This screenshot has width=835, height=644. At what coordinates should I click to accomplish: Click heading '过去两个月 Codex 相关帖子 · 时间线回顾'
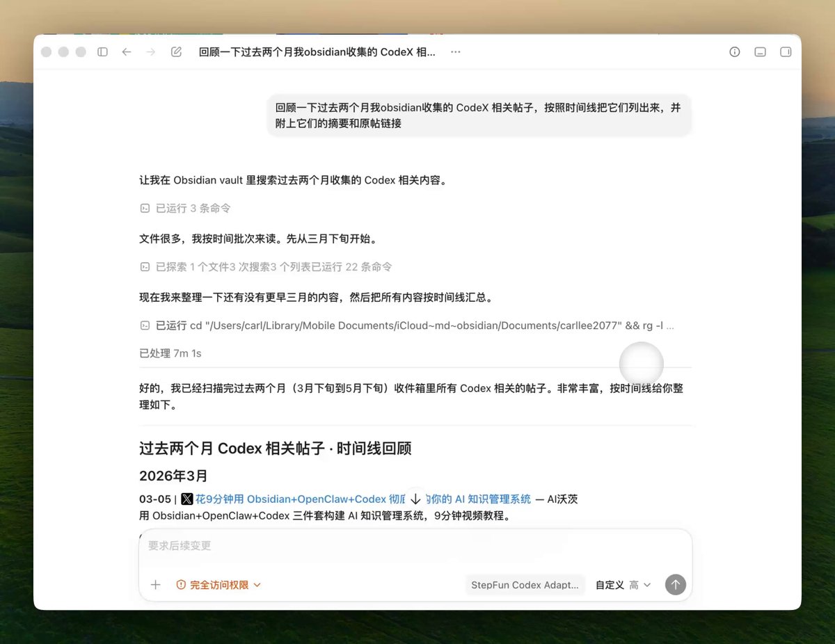click(x=276, y=449)
